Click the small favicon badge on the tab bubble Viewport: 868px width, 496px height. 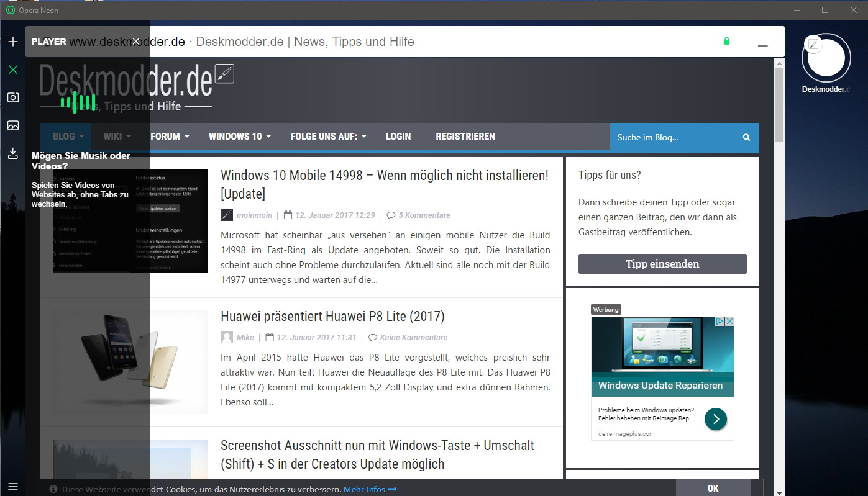tap(813, 44)
